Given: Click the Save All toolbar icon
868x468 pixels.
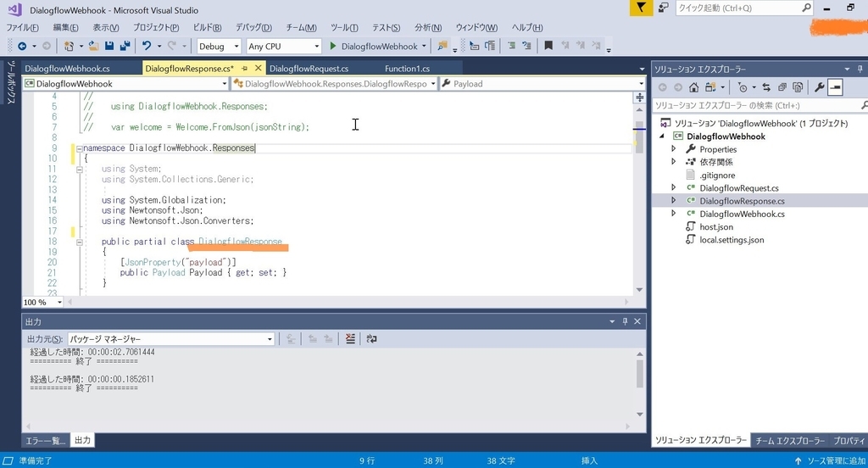Looking at the screenshot, I should tap(125, 46).
